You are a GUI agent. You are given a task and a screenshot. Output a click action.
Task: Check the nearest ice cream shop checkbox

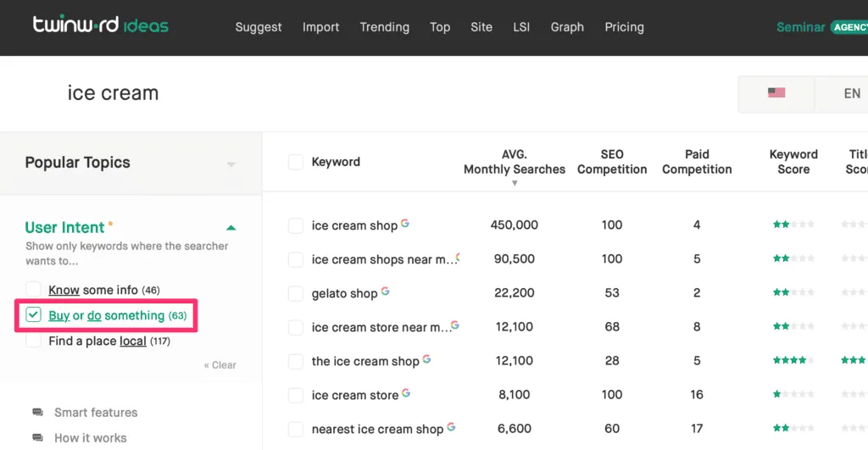pyautogui.click(x=296, y=429)
